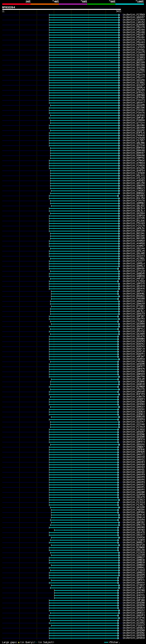Select hit label UniRef100_A0EKE5
The image size is (146, 644).
pos(134,180)
